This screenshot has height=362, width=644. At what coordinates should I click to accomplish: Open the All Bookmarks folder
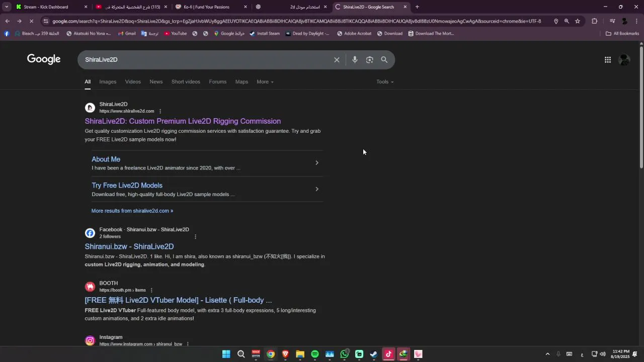622,34
